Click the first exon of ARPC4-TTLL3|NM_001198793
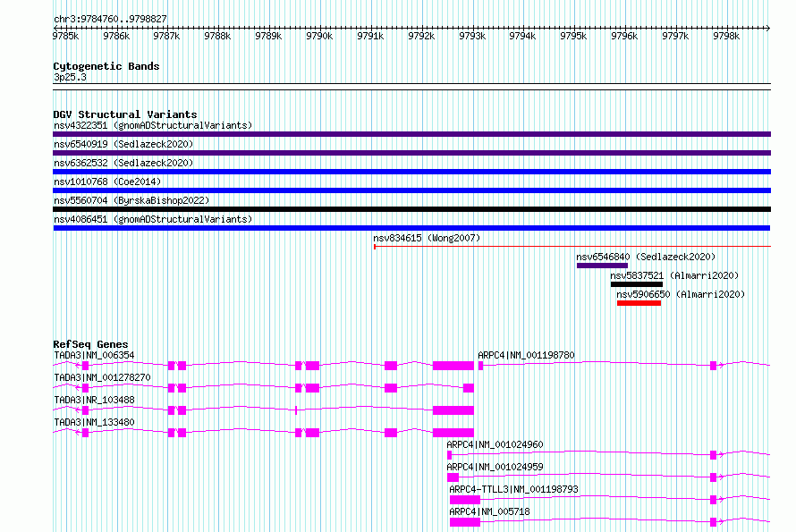Screen dimensions: 796x532 coord(464,500)
